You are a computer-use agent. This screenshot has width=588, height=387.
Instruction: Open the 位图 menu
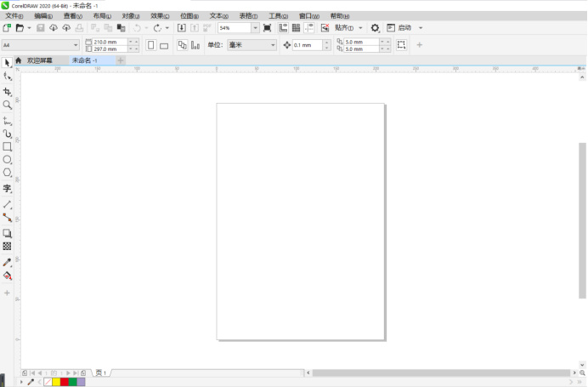pos(189,16)
